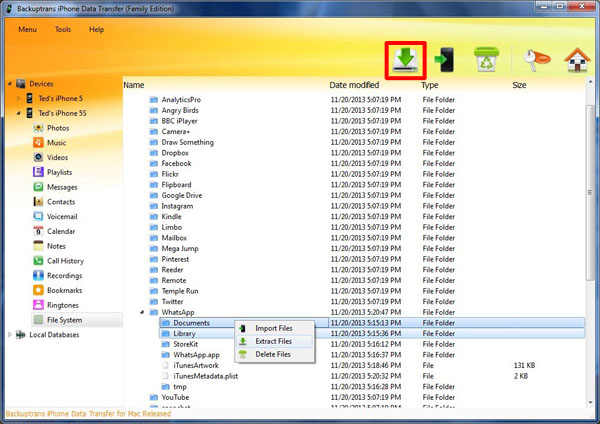Select the iTunesMetadata.plist file
The height and width of the screenshot is (424, 600).
205,376
